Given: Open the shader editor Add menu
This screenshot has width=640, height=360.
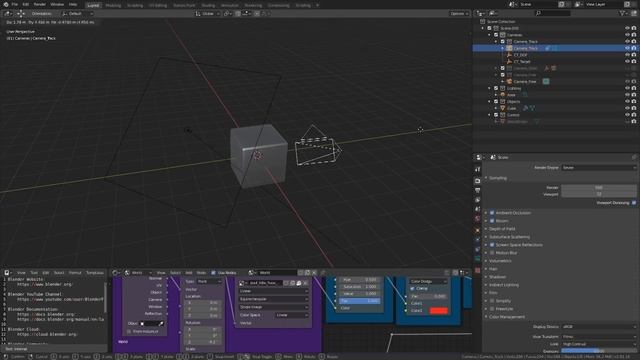Looking at the screenshot, I should (189, 273).
